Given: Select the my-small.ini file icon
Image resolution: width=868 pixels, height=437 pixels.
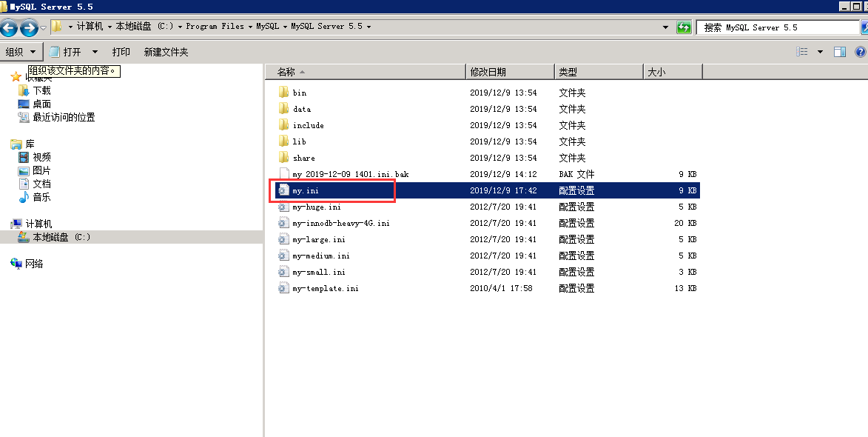Looking at the screenshot, I should tap(284, 272).
